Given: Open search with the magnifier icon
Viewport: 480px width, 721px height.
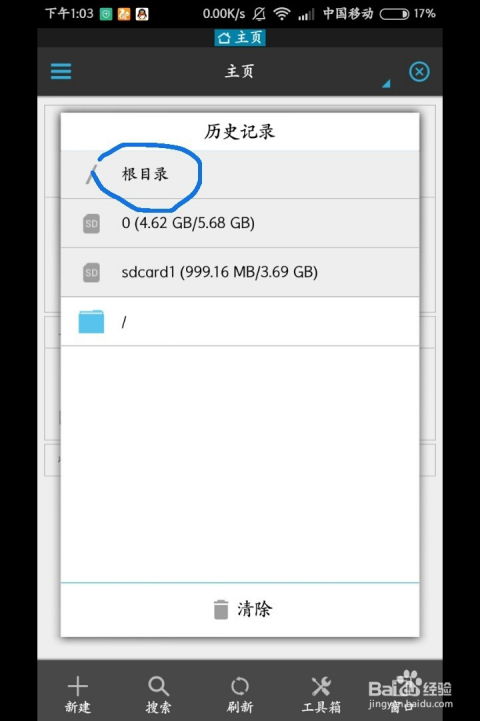Looking at the screenshot, I should (159, 687).
